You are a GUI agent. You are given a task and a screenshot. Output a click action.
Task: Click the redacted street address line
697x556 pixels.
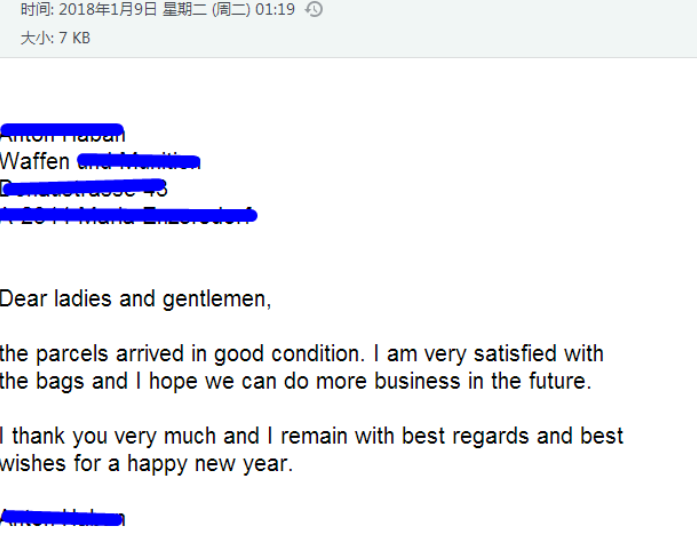[x=84, y=188]
